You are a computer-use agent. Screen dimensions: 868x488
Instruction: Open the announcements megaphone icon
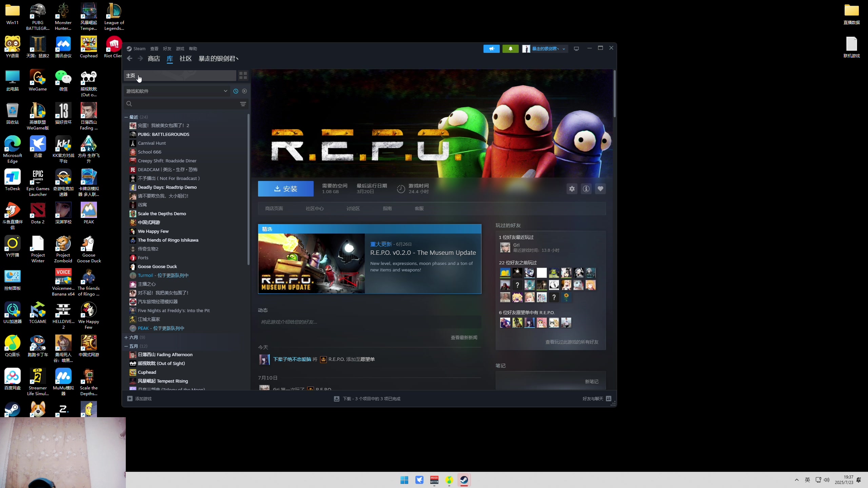(491, 49)
